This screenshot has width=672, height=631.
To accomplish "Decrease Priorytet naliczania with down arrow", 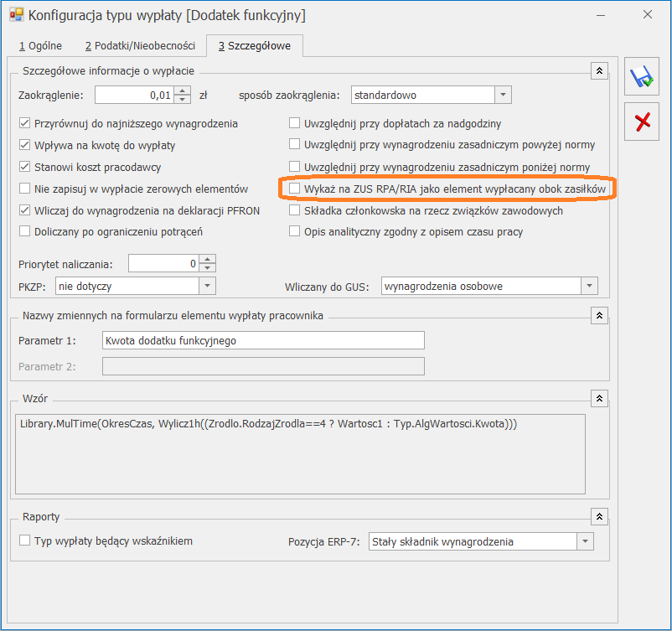I will tap(208, 268).
